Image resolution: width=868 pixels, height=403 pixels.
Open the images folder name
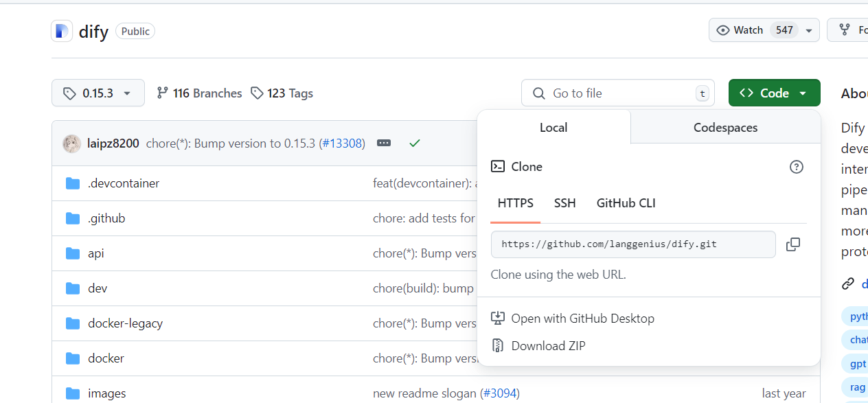pyautogui.click(x=107, y=393)
